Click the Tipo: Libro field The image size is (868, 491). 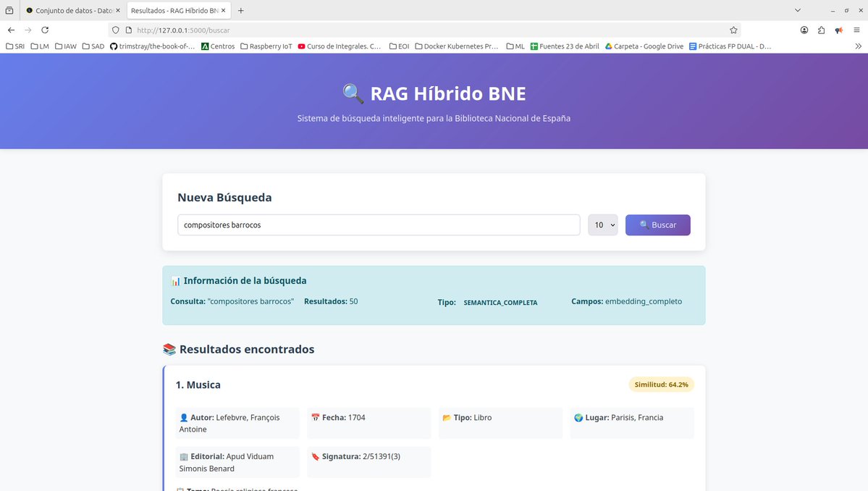(500, 424)
